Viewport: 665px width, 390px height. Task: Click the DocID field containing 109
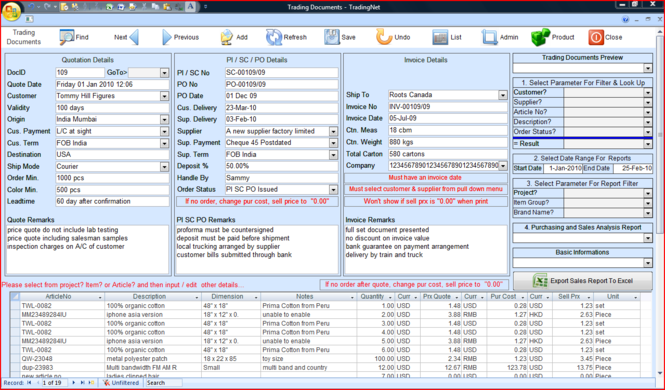point(80,72)
